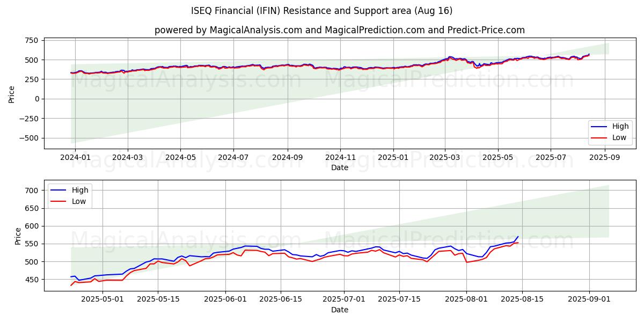Click the bottom chart x-axis label "2025-09-01"

point(589,300)
